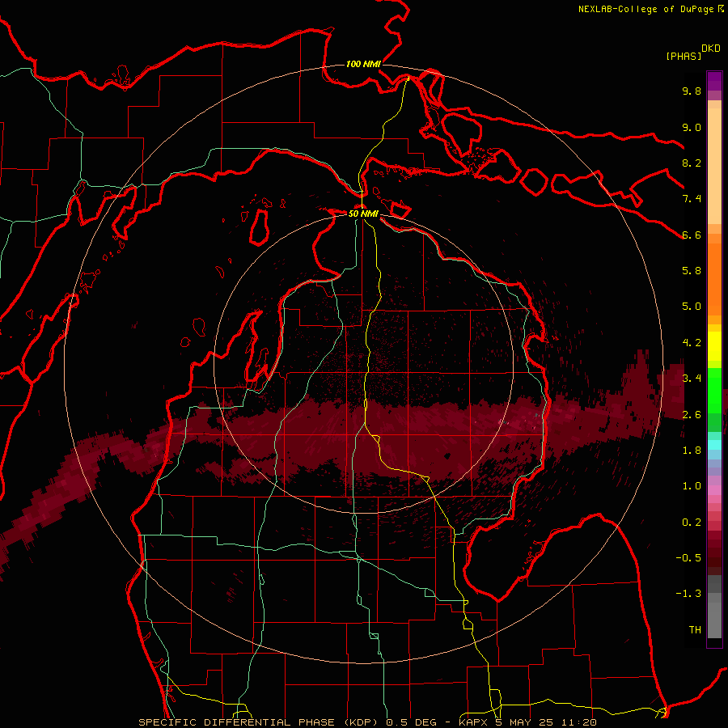The image size is (728, 728).
Task: Select the 1.8 scale value
Action: pos(692,450)
